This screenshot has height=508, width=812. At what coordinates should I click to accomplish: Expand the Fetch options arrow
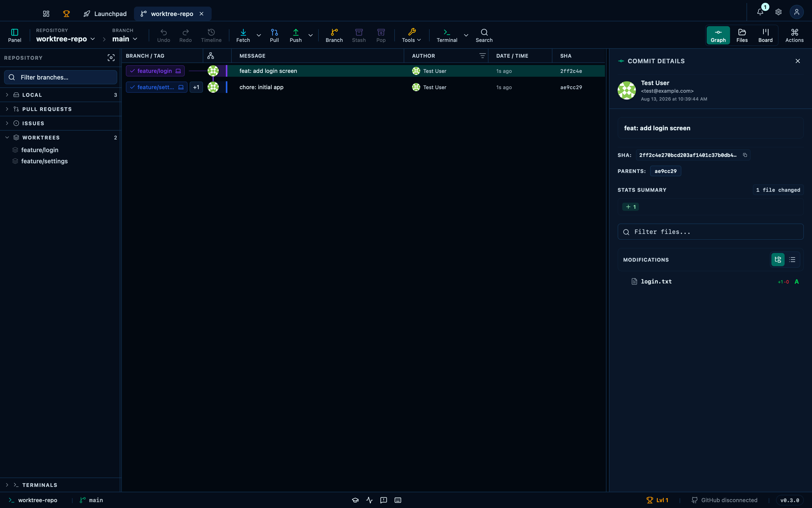(x=259, y=35)
